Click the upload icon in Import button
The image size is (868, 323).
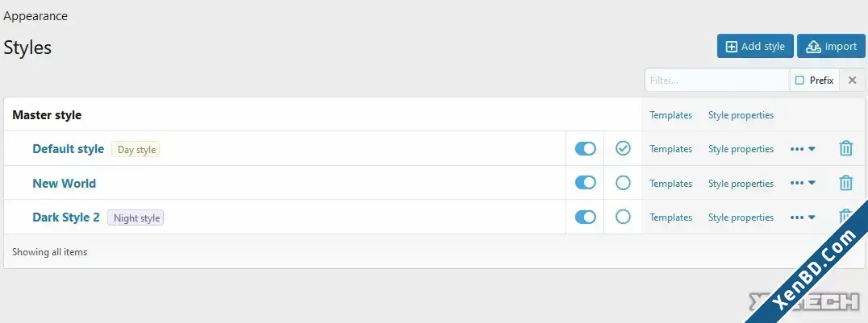click(813, 47)
